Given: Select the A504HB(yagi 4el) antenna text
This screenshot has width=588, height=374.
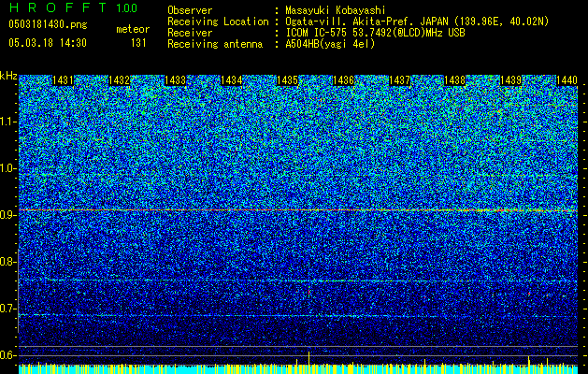Looking at the screenshot, I should pyautogui.click(x=330, y=44).
